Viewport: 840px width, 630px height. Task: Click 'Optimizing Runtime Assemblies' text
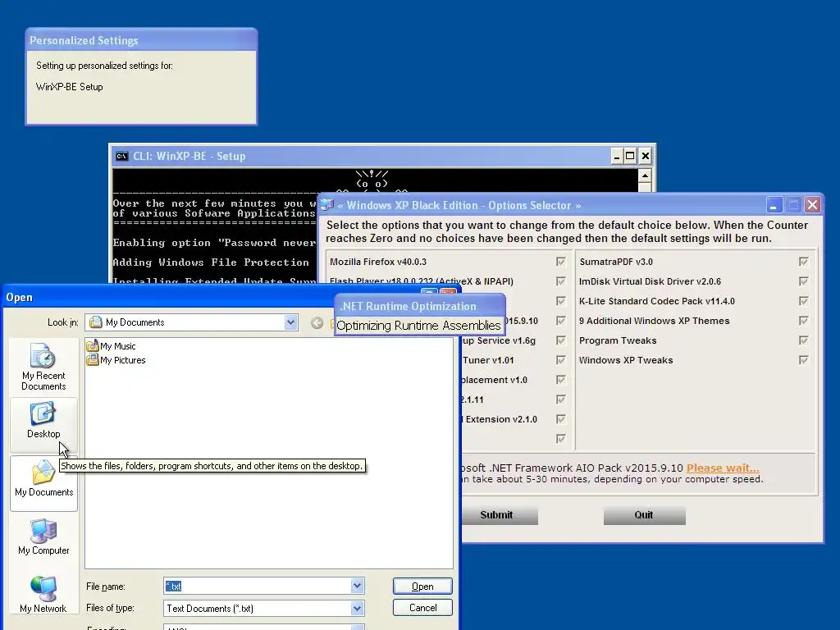[418, 325]
